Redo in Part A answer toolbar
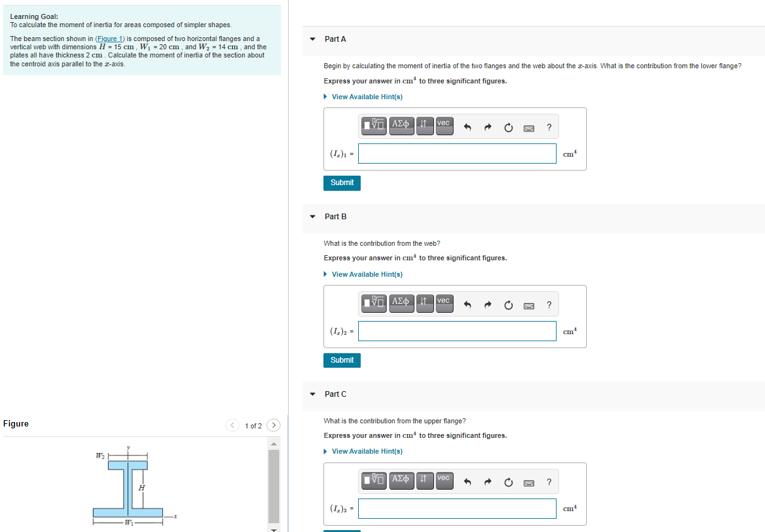Image resolution: width=765 pixels, height=532 pixels. [x=488, y=128]
